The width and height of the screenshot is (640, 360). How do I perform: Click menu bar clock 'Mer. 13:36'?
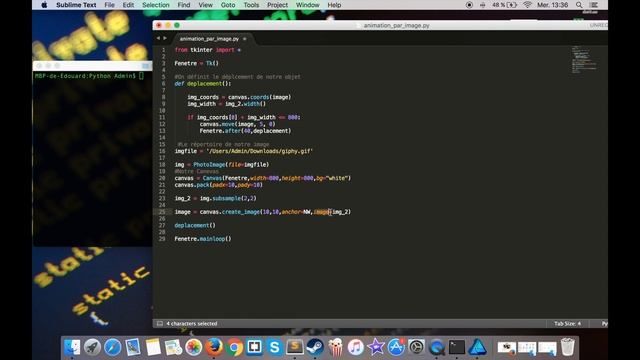click(x=553, y=5)
